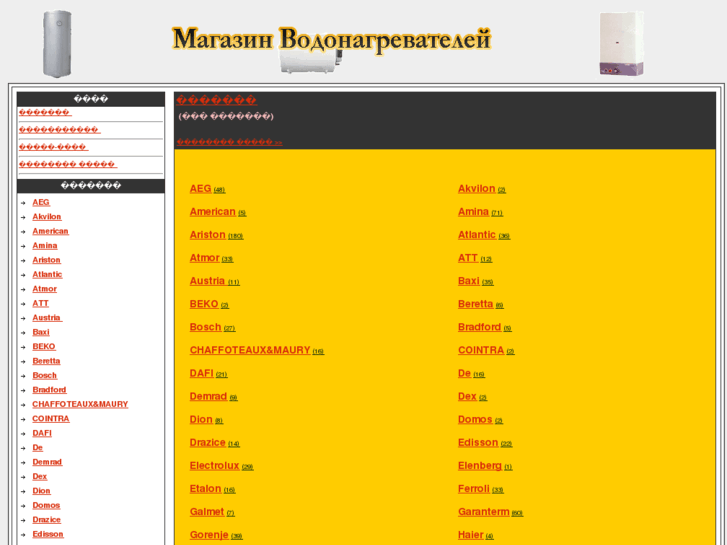Open Austria (11) link in yellow panel
This screenshot has width=727, height=545.
215,281
